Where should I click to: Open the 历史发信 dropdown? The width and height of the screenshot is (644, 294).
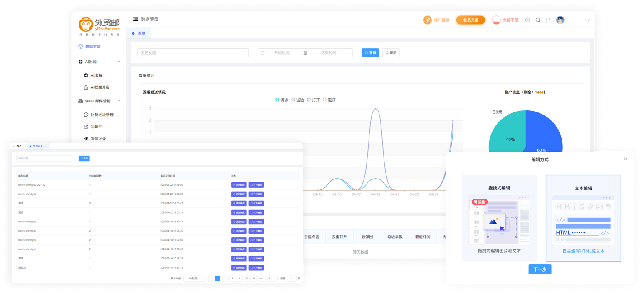tap(193, 53)
